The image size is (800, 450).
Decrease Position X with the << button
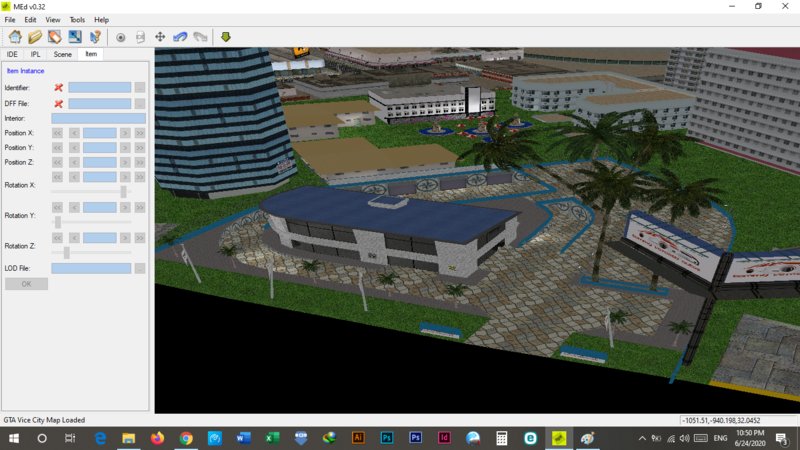57,133
